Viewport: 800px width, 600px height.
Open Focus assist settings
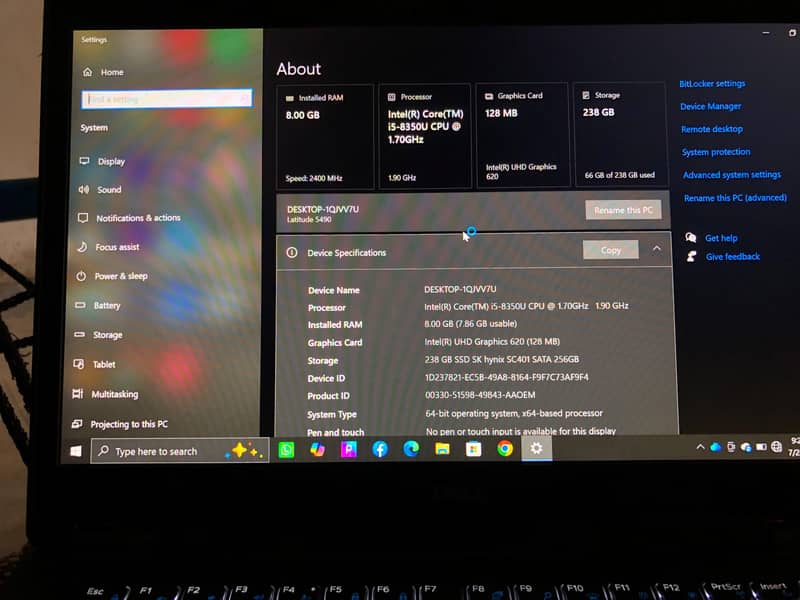[108, 247]
